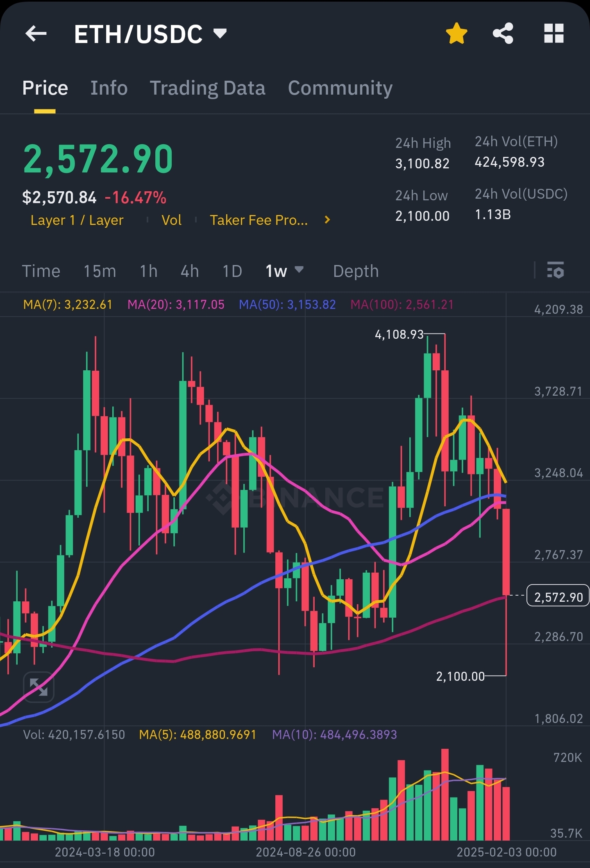Screen dimensions: 590x868
Task: Switch chart to Depth view
Action: [356, 271]
